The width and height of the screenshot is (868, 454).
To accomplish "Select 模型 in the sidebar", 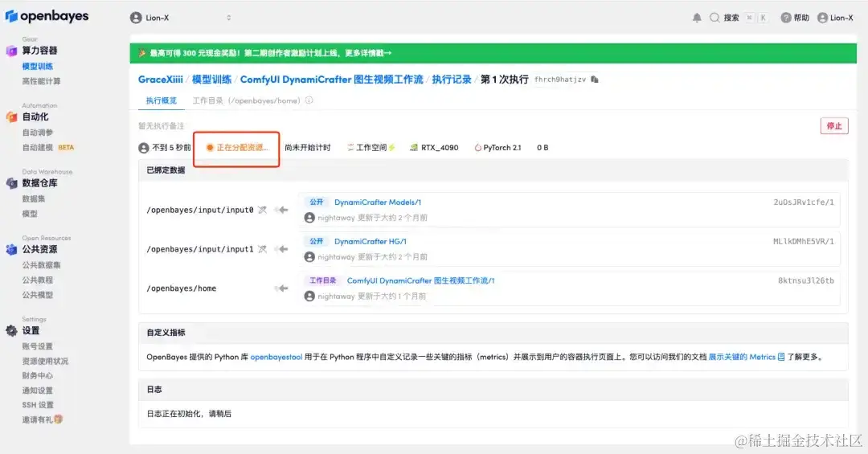I will [x=30, y=214].
